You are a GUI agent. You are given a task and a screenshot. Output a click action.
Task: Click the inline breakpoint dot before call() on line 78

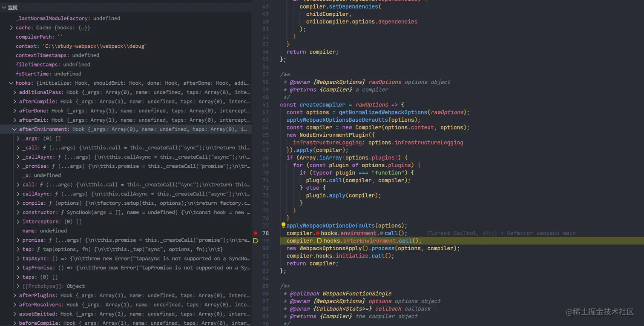pyautogui.click(x=381, y=233)
